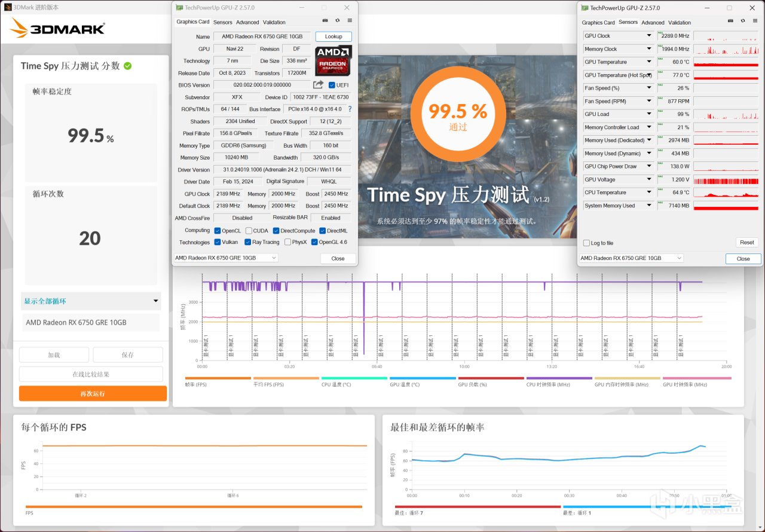
Task: Click camera screenshot icon in Sensors GPU-Z window
Action: (x=730, y=21)
